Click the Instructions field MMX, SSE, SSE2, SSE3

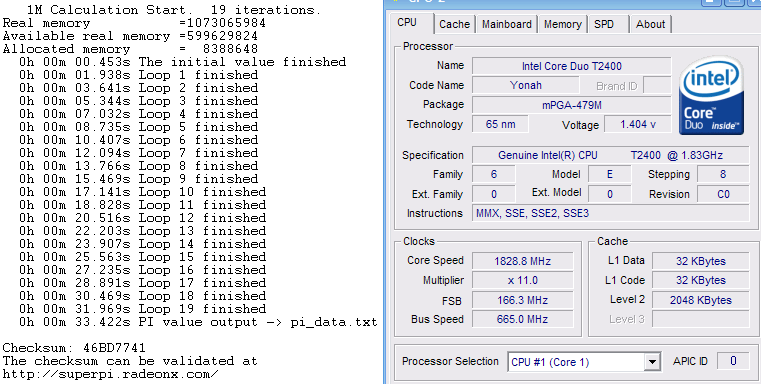[x=611, y=213]
